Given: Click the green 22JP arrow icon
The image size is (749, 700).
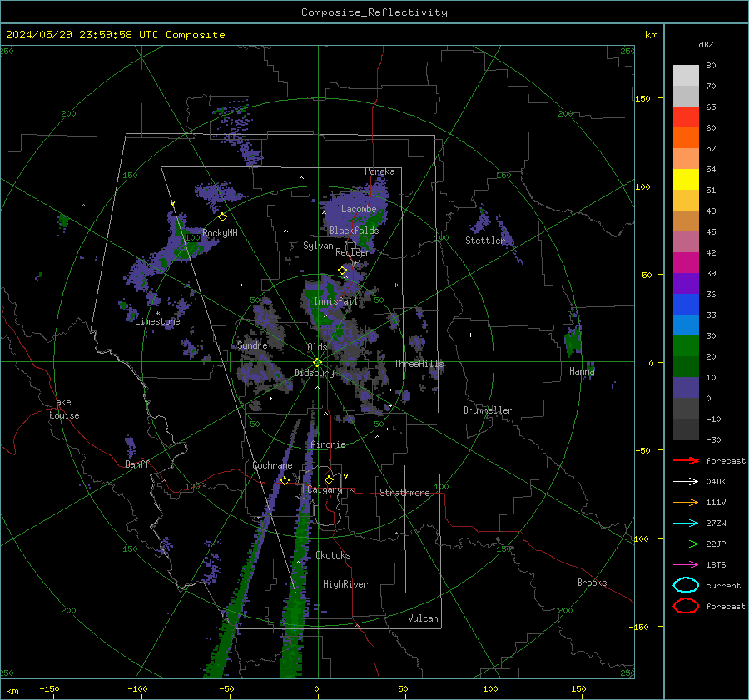Looking at the screenshot, I should 686,544.
